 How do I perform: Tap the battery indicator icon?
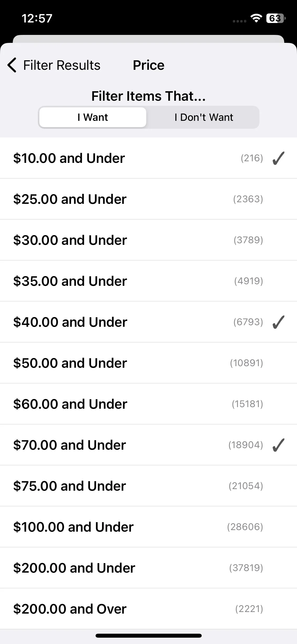(x=276, y=18)
